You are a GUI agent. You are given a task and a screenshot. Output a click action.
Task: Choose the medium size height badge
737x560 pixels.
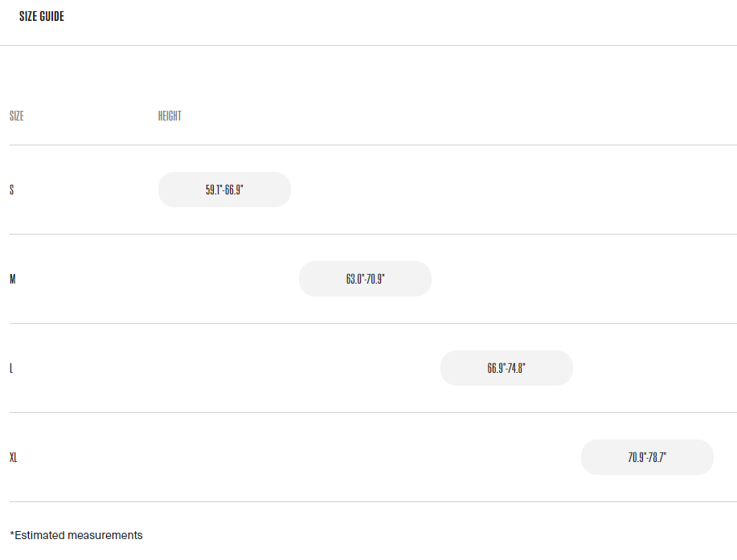click(365, 280)
